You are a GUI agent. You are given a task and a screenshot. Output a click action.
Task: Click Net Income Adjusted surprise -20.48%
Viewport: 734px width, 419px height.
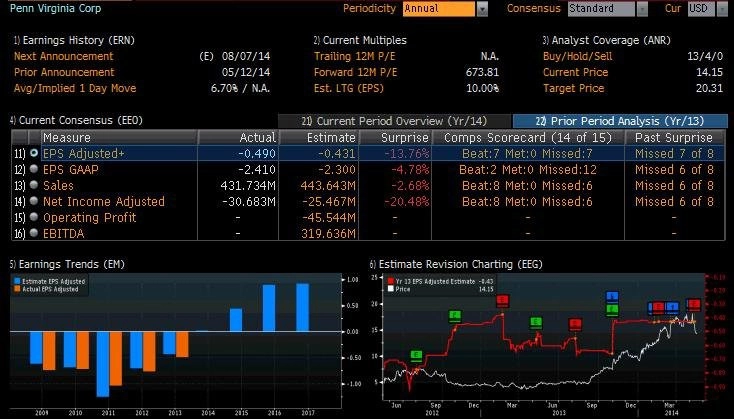click(407, 201)
